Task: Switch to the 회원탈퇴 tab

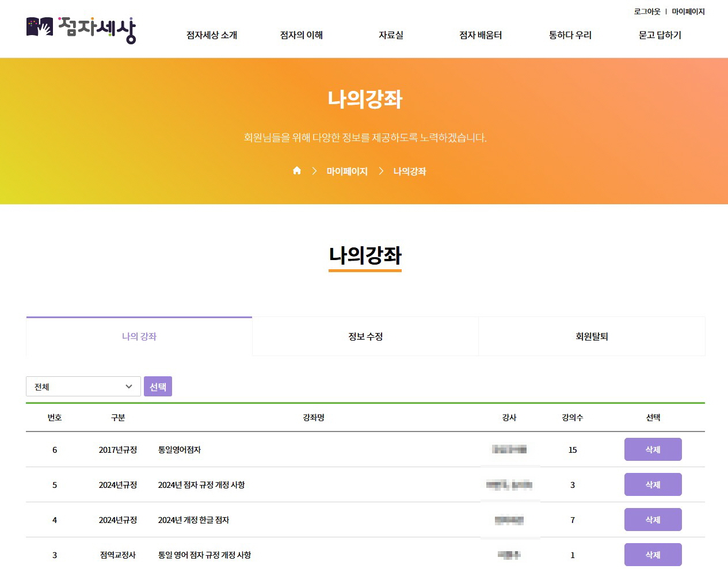Action: pyautogui.click(x=592, y=337)
